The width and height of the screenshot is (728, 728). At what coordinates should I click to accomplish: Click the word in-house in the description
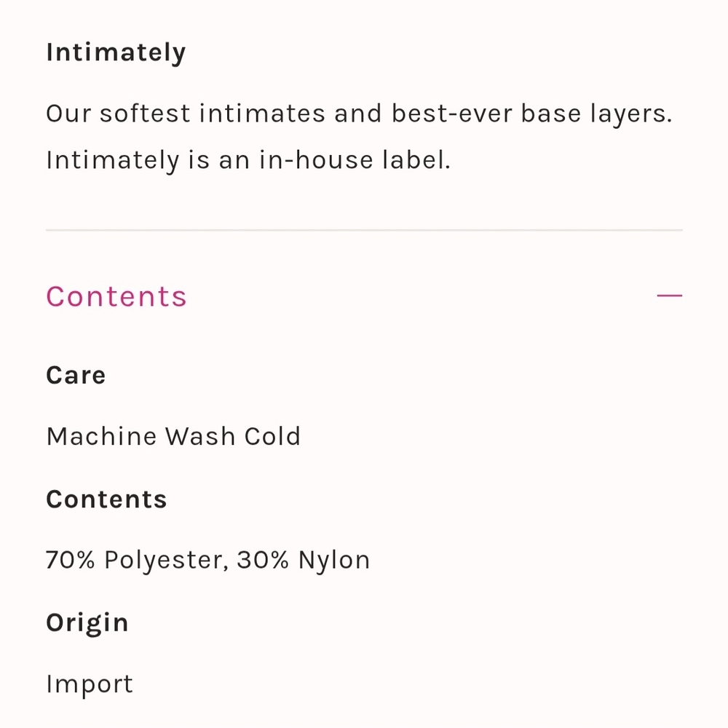point(316,160)
